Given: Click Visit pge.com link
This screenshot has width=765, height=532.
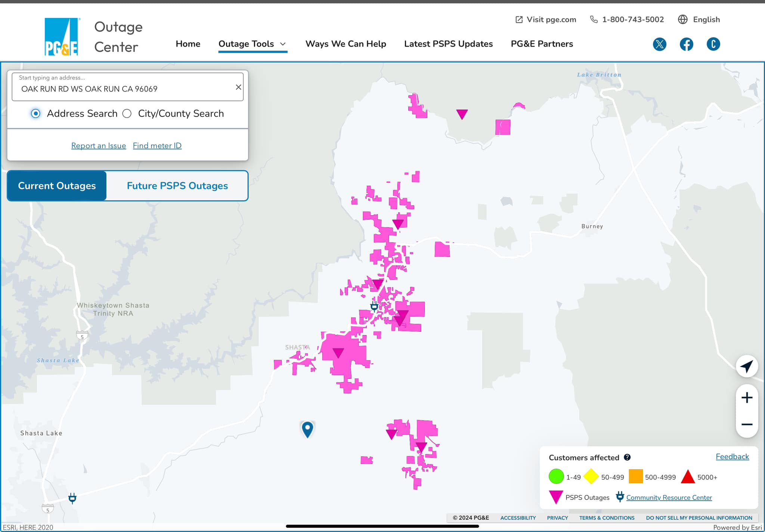Looking at the screenshot, I should 551,19.
